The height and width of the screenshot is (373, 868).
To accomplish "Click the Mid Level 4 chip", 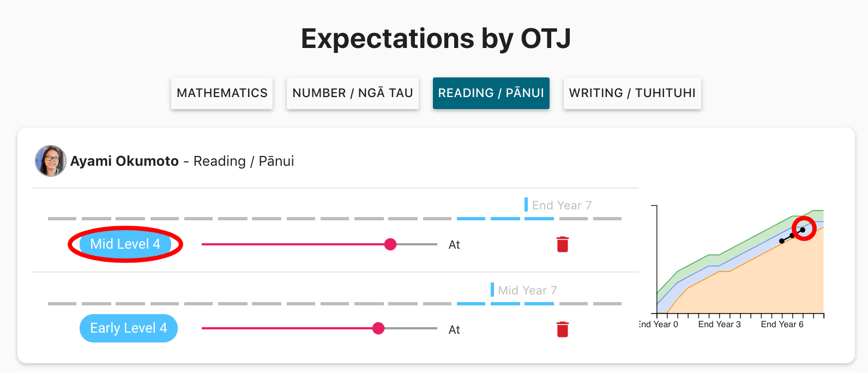I will 125,244.
